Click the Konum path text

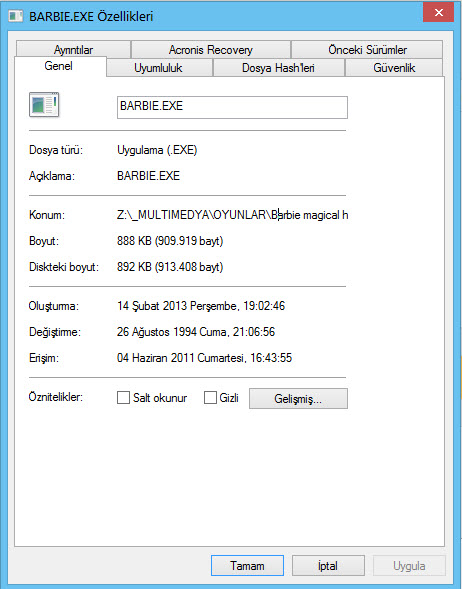point(233,215)
